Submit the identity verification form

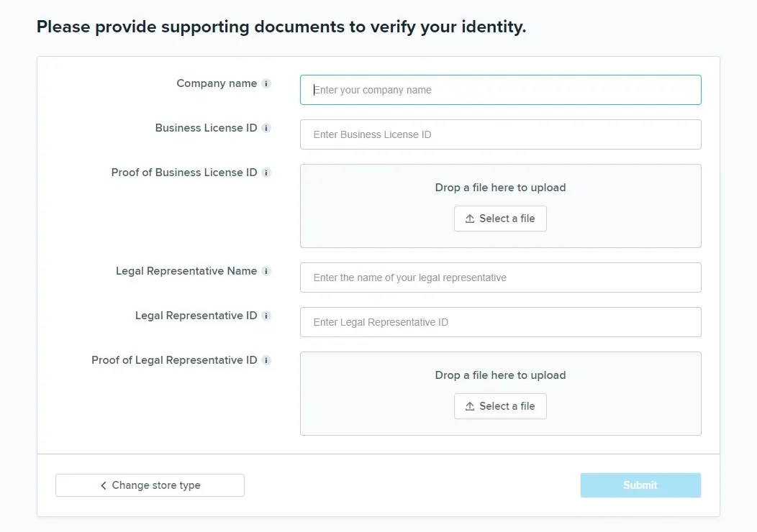tap(640, 485)
